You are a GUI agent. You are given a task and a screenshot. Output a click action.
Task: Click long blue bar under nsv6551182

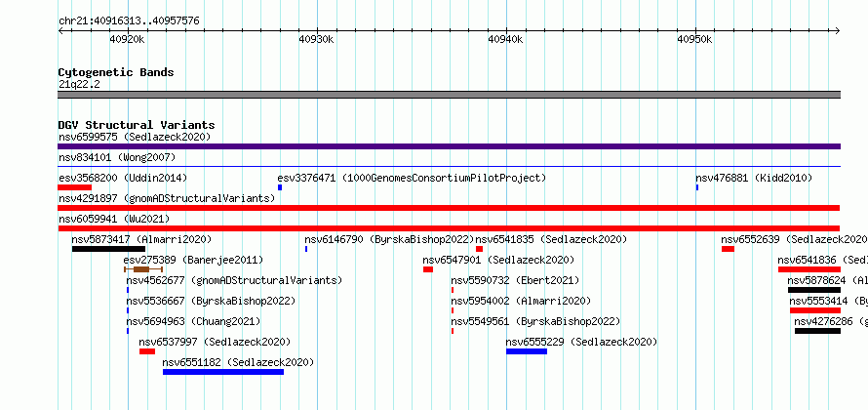[223, 372]
